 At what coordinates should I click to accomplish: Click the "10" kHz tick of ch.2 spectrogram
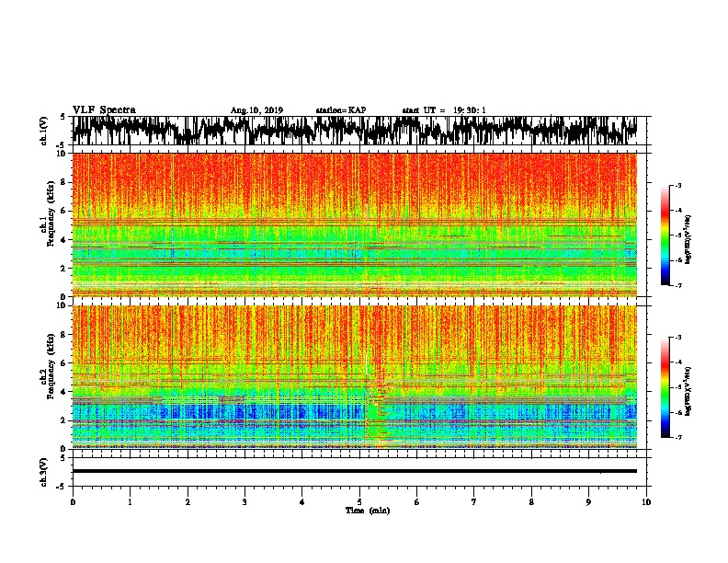tap(63, 305)
